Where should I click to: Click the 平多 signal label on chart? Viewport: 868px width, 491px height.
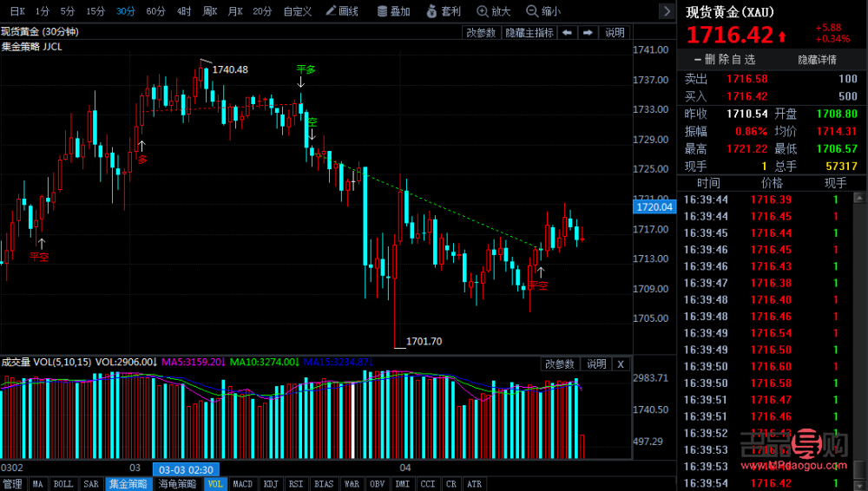(x=306, y=69)
